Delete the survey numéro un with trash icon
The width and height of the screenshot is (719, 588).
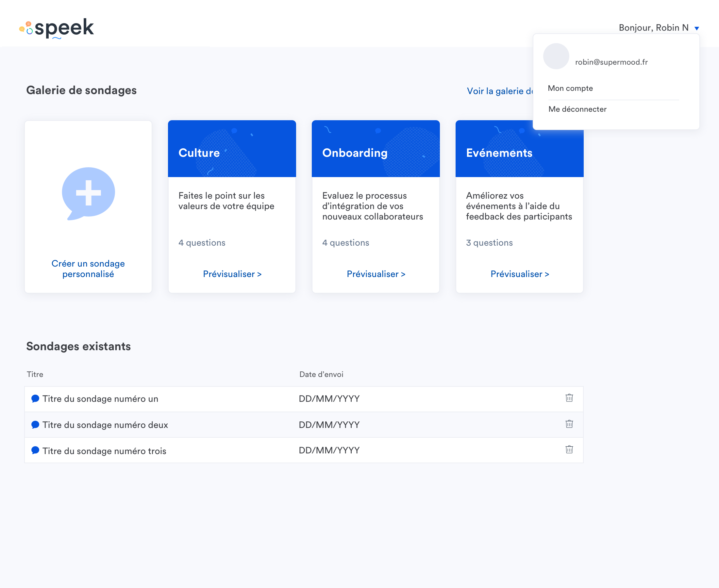click(569, 398)
